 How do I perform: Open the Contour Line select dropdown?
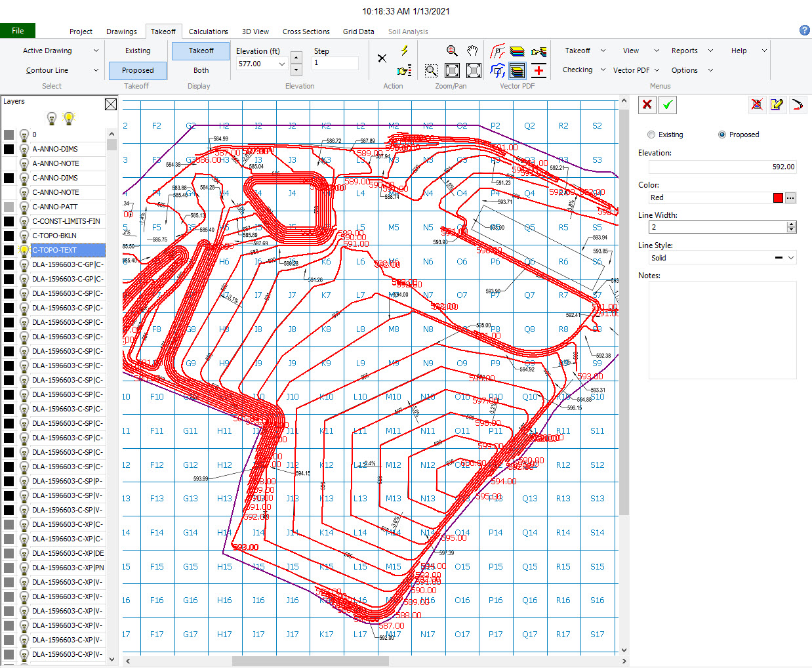[x=61, y=70]
